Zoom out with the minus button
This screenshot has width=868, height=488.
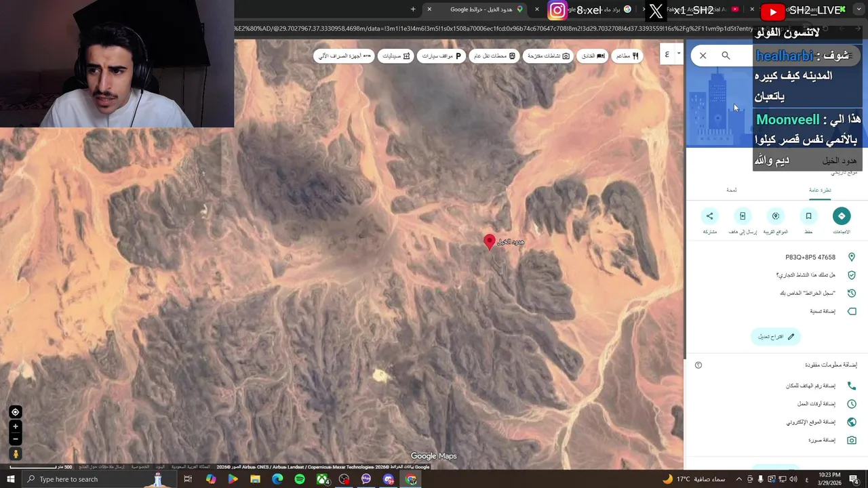16,439
